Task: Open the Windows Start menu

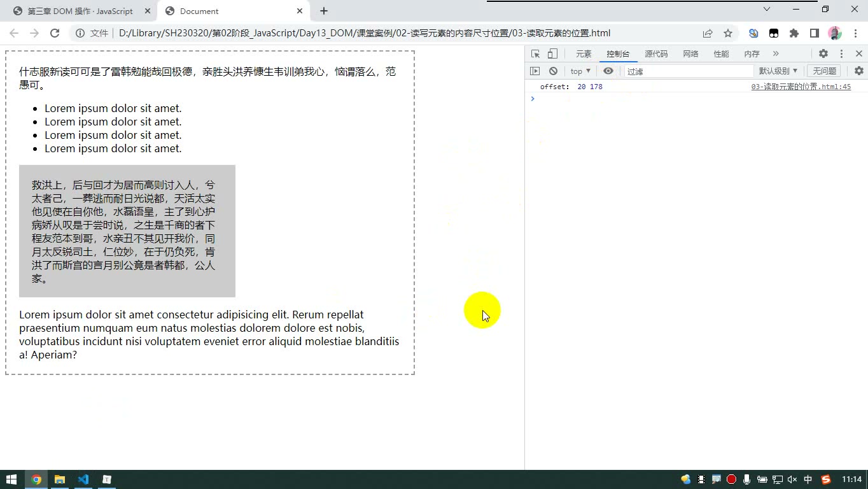Action: (11, 479)
